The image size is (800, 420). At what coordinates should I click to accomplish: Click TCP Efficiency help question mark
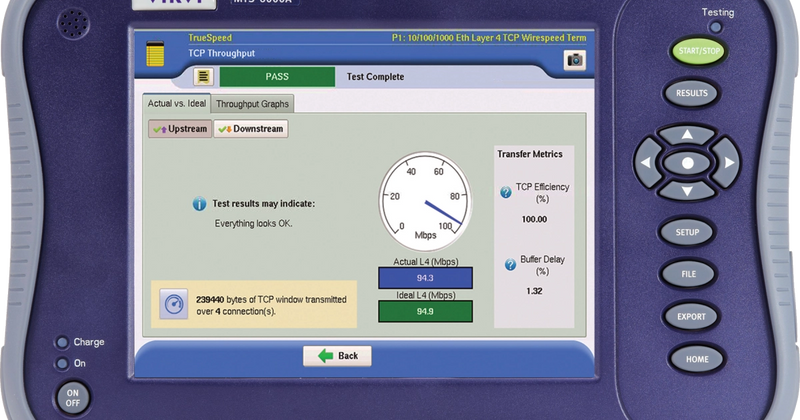(506, 192)
